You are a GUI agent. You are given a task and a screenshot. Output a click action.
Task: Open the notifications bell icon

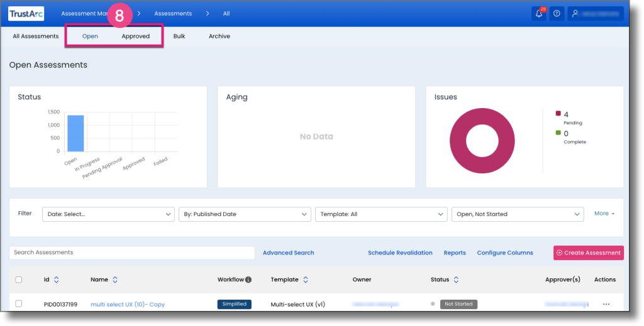538,14
